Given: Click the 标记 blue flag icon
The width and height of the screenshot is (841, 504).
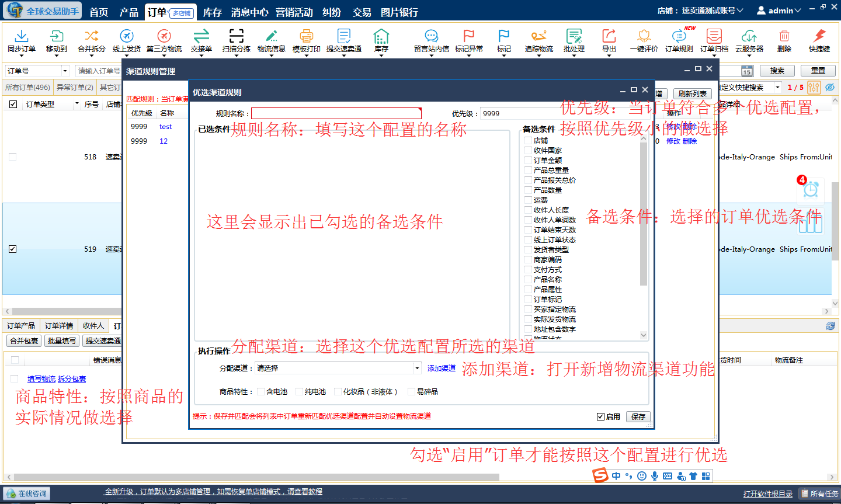Looking at the screenshot, I should (504, 36).
